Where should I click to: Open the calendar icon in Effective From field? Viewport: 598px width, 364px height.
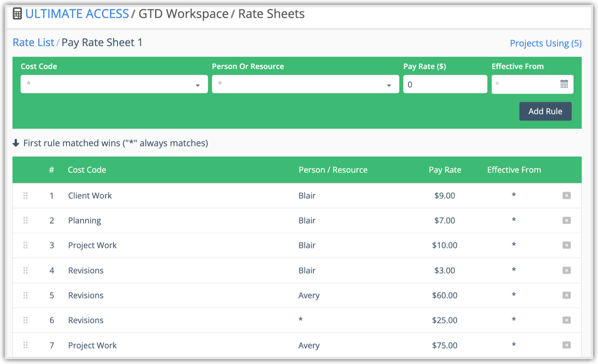click(x=564, y=84)
